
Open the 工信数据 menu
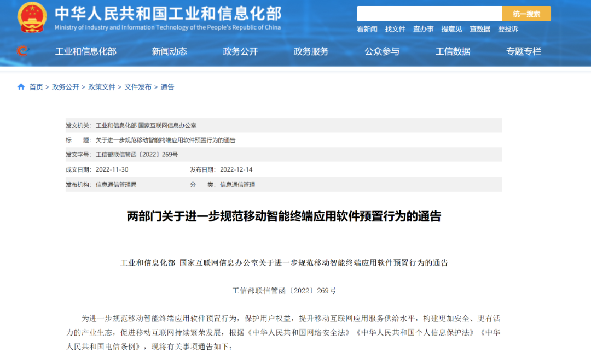[453, 51]
